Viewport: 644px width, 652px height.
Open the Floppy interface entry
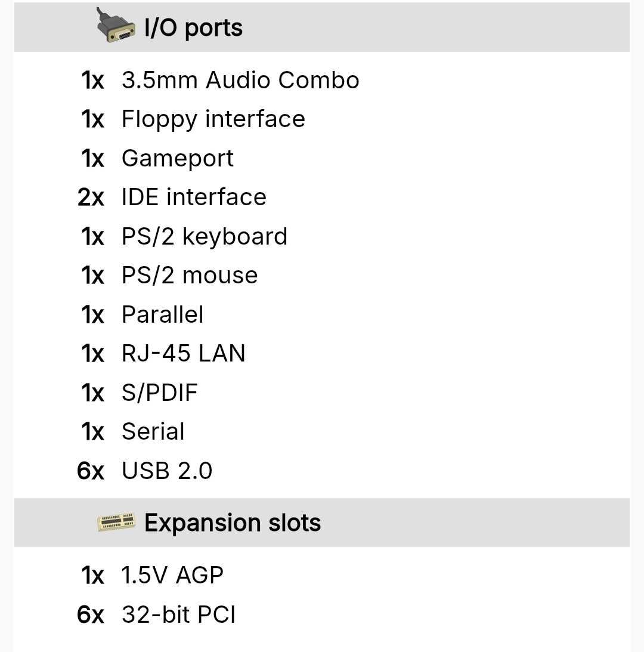213,119
